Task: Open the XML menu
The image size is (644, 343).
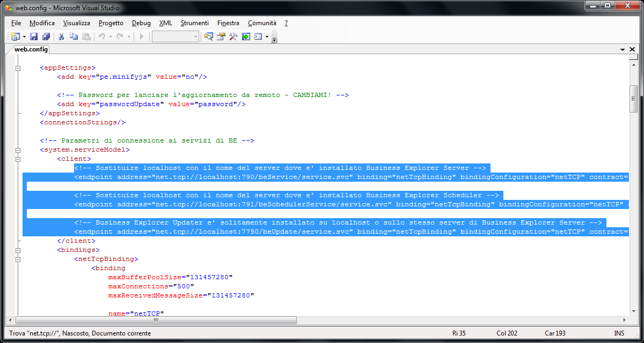Action: click(x=165, y=23)
